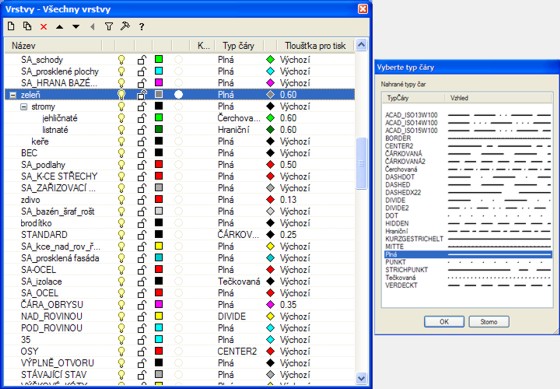Screen dimensions: 560x389
Task: Move layer down with the down arrow
Action: point(76,27)
